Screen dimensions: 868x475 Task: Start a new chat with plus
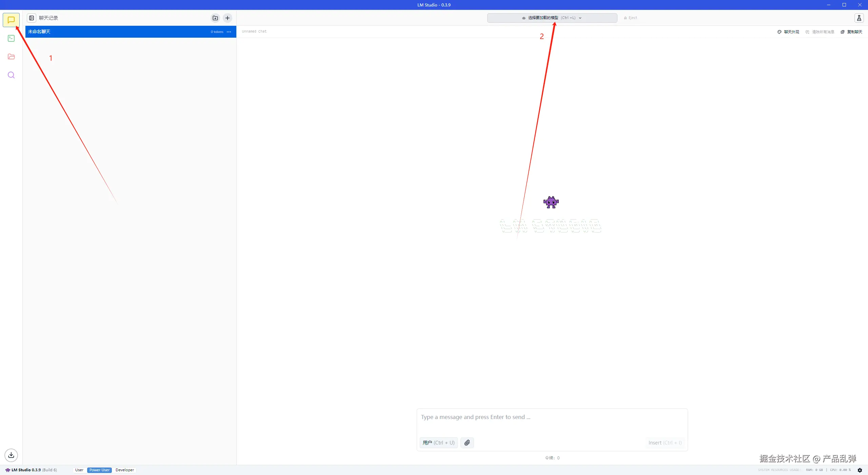point(228,18)
